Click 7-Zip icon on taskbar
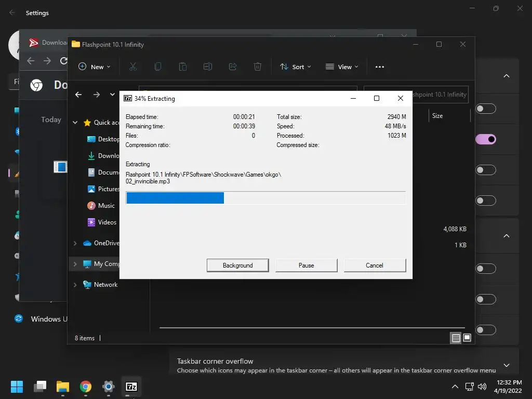The width and height of the screenshot is (532, 399). 131,387
